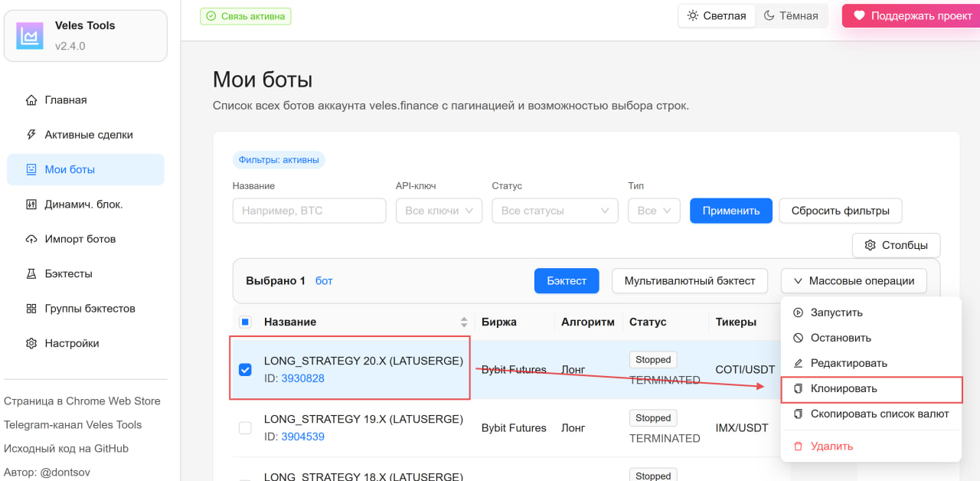Open Настройки in the sidebar
The height and width of the screenshot is (481, 980).
pyautogui.click(x=86, y=344)
